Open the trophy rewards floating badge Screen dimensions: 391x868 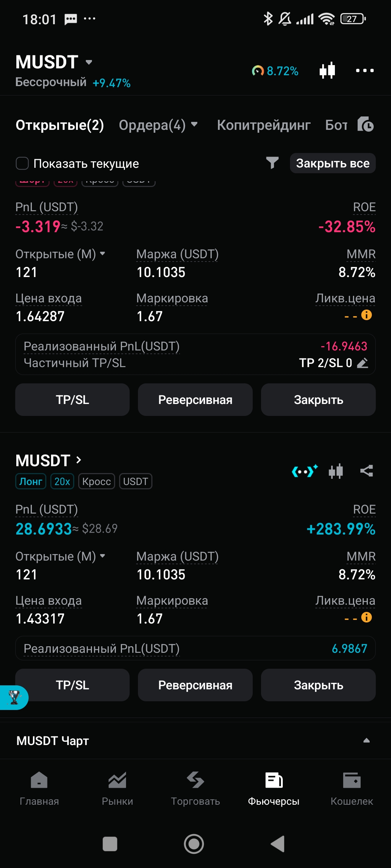pos(14,697)
